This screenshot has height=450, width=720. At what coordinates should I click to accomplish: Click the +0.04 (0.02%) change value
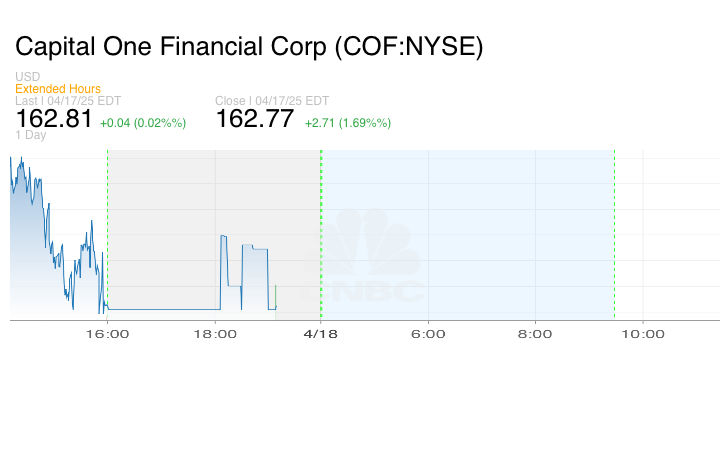pyautogui.click(x=143, y=123)
